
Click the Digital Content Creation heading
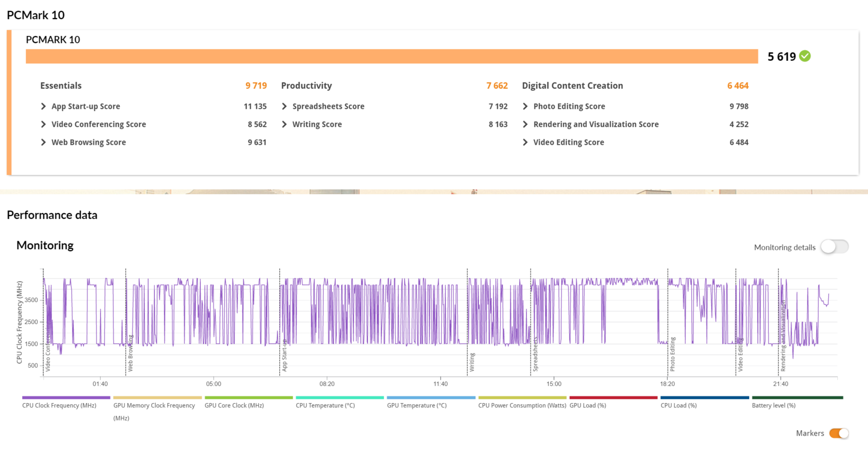tap(572, 86)
